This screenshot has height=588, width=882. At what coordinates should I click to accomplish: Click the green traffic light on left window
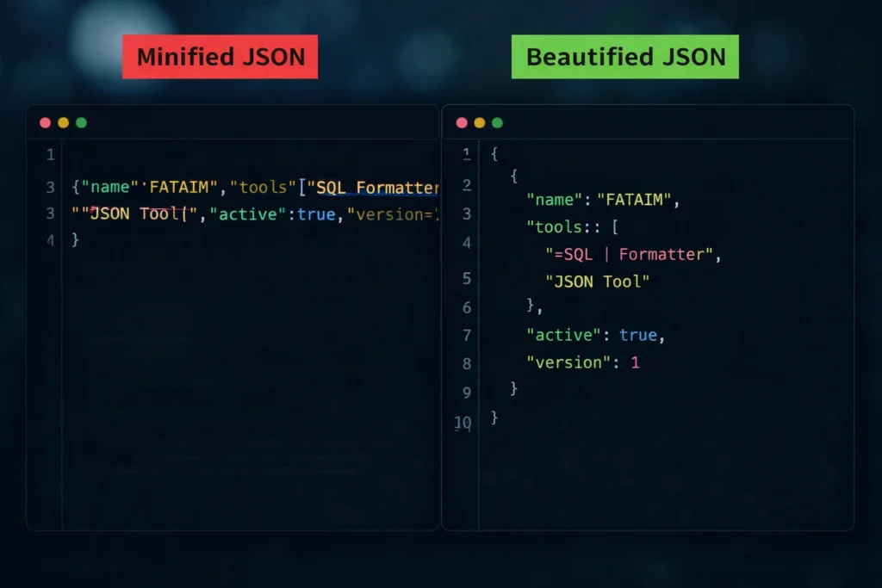pyautogui.click(x=81, y=122)
